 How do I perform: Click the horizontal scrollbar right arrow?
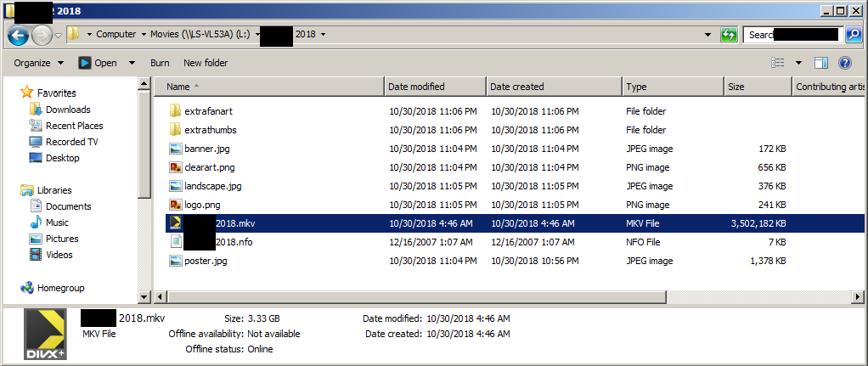[860, 297]
